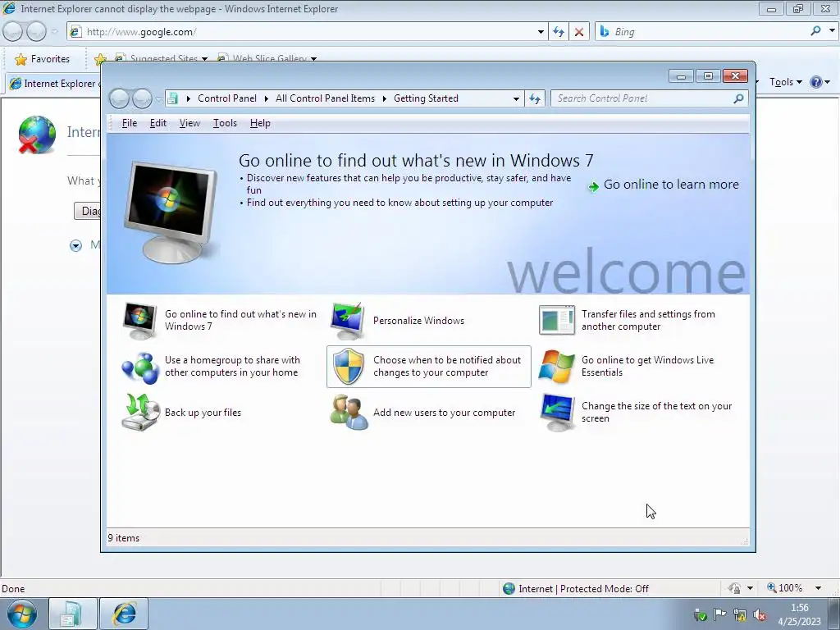The width and height of the screenshot is (840, 630).
Task: Click the Internet Protected Mode Off status text
Action: 583,589
